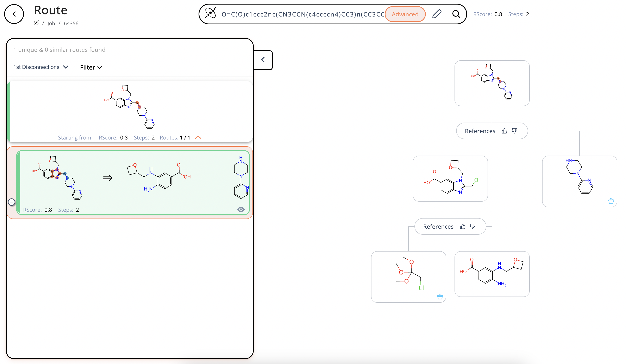Toggle the eye visibility icon on route

(x=241, y=210)
